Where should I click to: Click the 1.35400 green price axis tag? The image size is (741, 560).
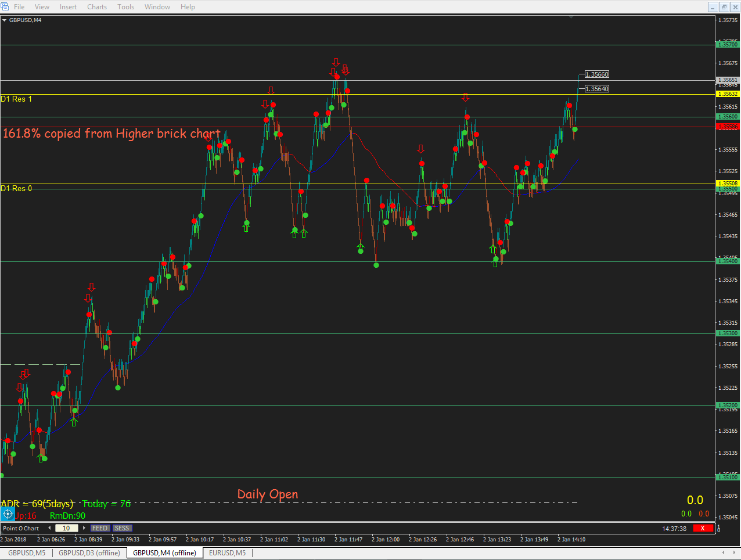728,261
